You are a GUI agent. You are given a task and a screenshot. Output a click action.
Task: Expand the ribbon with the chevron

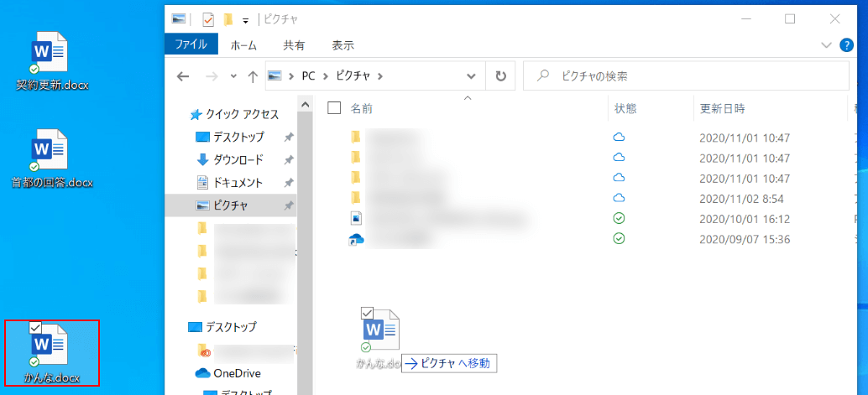[x=826, y=44]
